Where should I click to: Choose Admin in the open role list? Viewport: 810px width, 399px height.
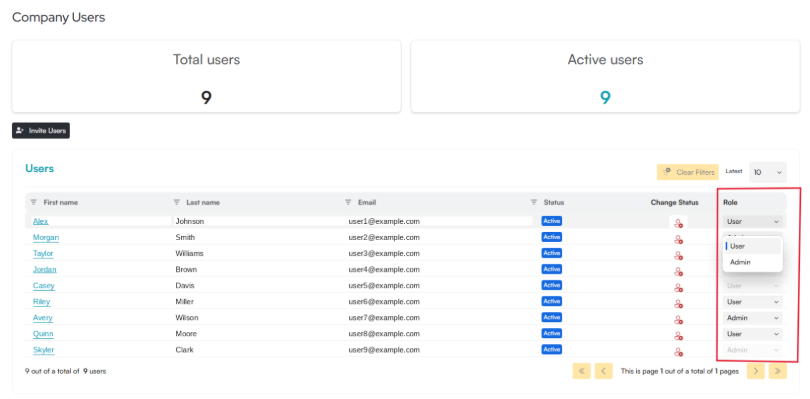[x=753, y=262]
